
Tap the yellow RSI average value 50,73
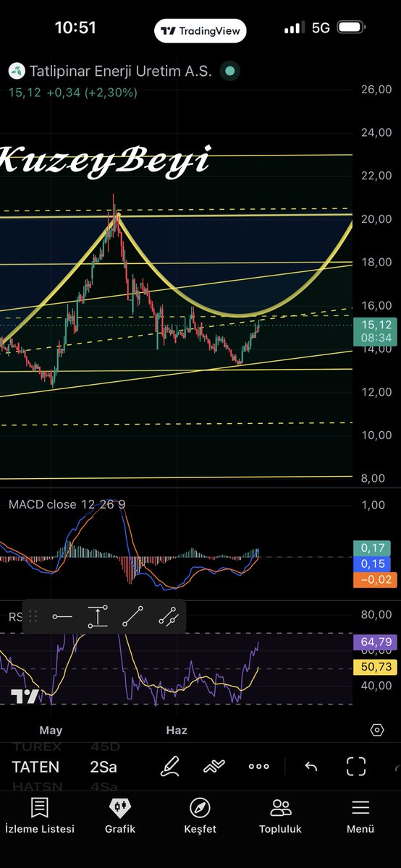374,667
